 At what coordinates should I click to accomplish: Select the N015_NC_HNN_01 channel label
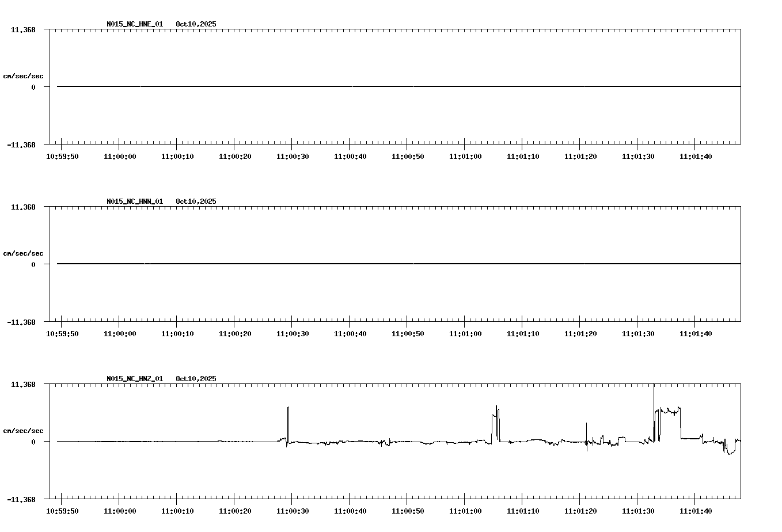tap(134, 201)
